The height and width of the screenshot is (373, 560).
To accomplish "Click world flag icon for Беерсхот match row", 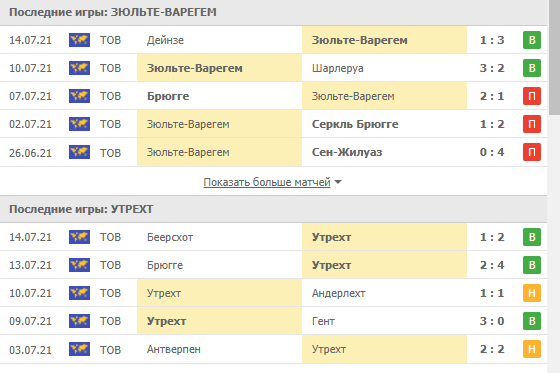I will pyautogui.click(x=79, y=237).
